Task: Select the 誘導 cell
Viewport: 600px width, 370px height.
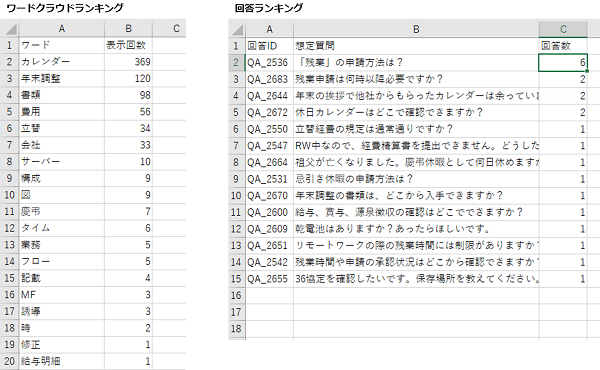Action: [62, 311]
